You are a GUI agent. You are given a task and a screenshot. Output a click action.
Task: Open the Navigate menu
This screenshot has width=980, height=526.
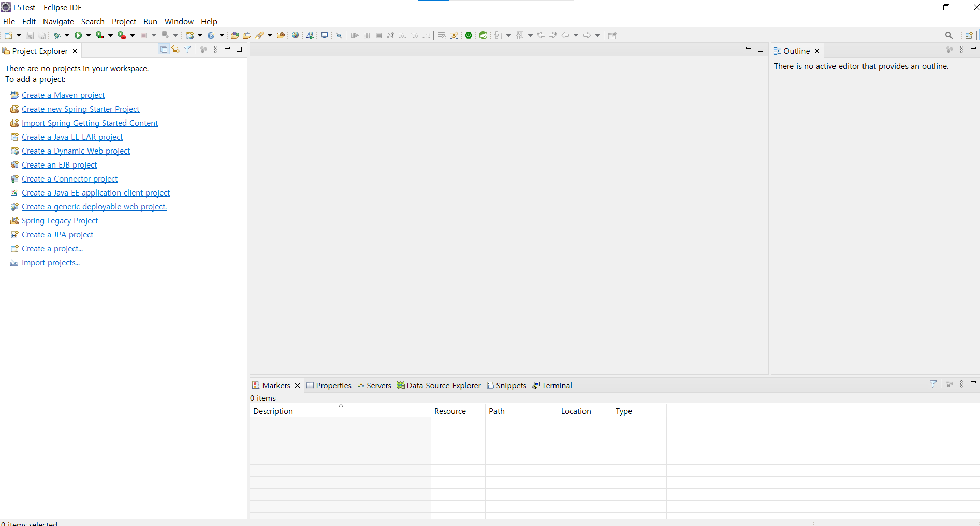58,21
